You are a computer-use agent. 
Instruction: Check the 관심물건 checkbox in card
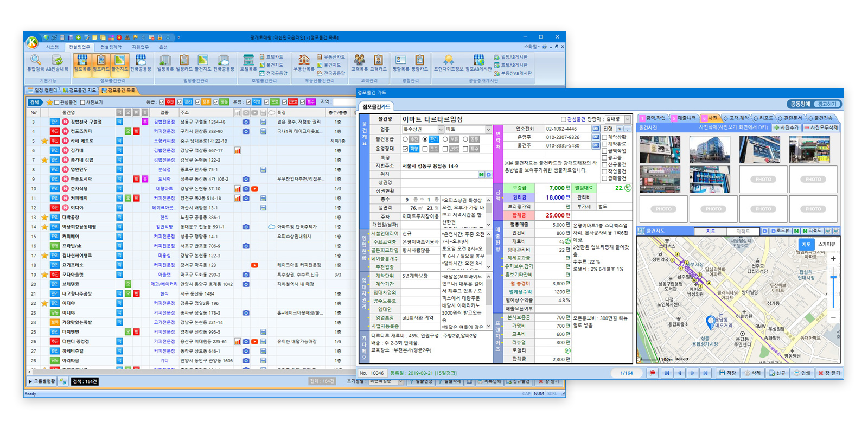(563, 119)
